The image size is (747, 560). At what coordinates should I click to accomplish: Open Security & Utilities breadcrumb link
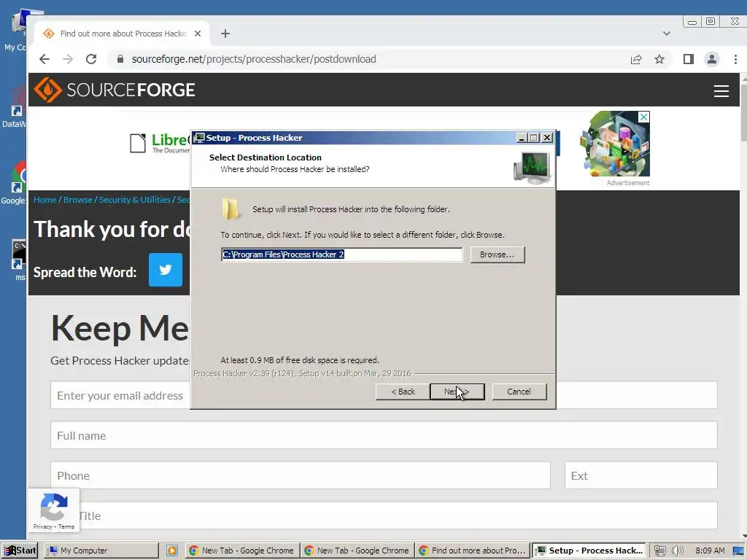(134, 200)
